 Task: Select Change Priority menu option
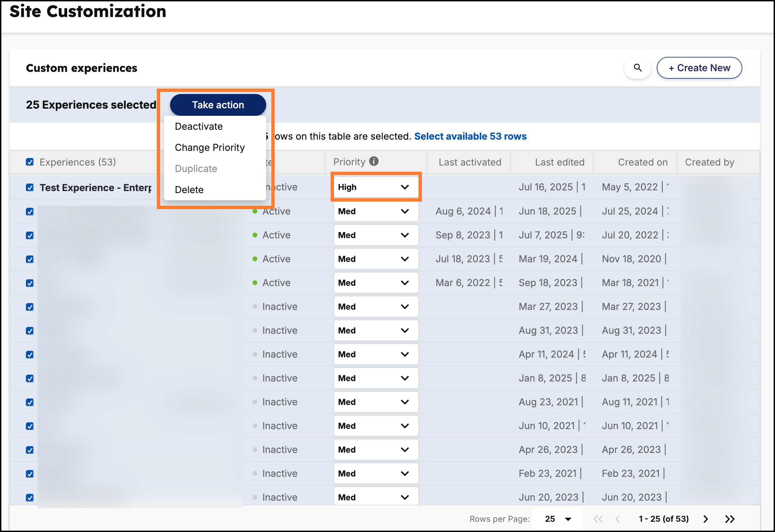pyautogui.click(x=210, y=147)
